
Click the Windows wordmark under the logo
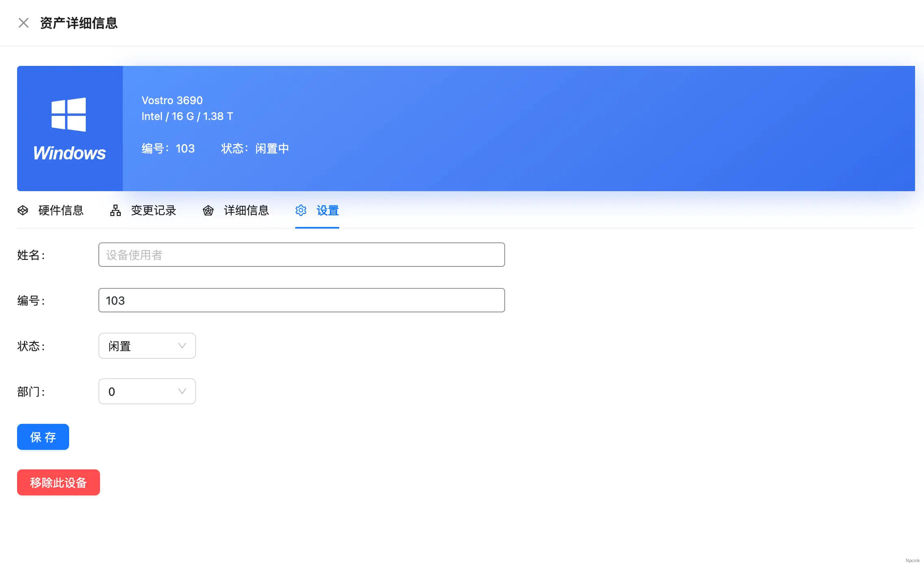click(70, 153)
